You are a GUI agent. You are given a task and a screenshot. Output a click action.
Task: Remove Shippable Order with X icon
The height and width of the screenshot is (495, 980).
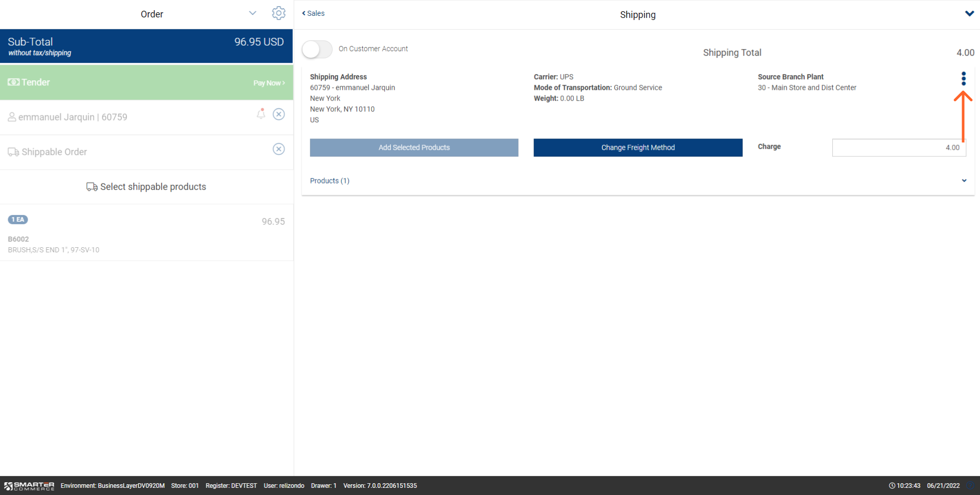click(x=278, y=149)
